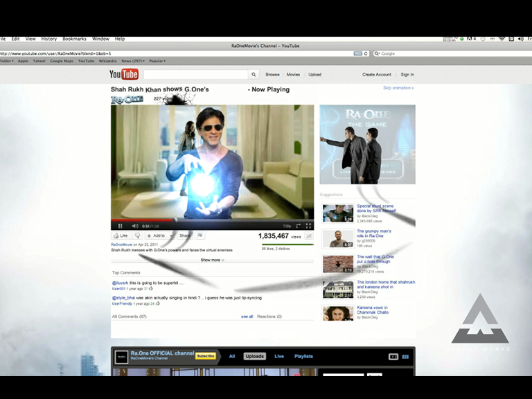Click the YouTube logo
The image size is (532, 399).
pos(124,74)
